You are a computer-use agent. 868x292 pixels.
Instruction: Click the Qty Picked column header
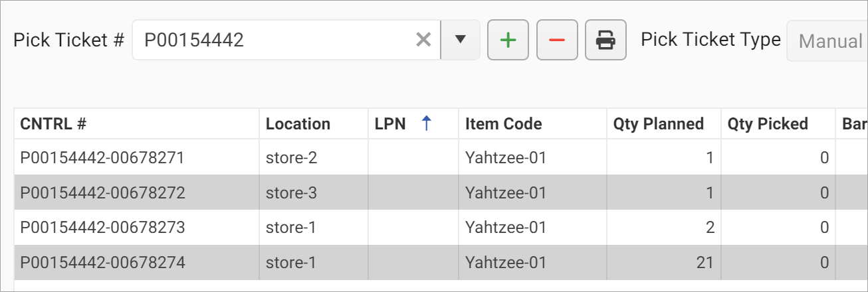click(768, 124)
